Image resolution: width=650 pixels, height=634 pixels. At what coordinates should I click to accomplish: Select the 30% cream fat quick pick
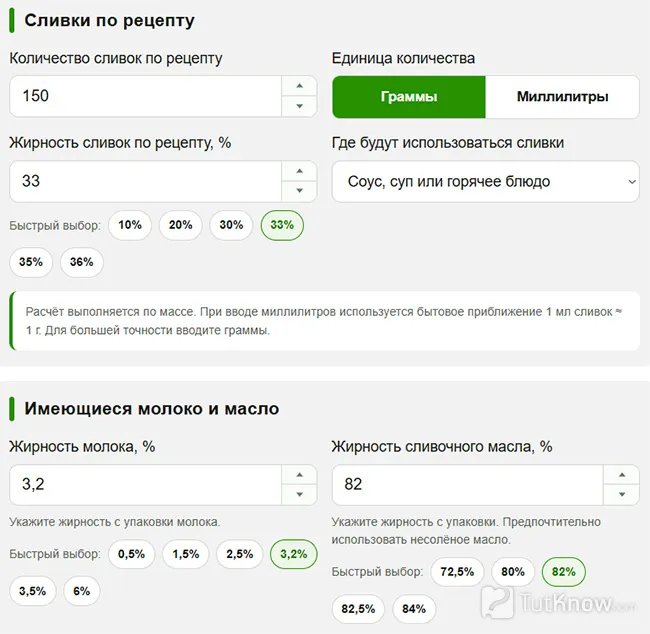pos(231,225)
